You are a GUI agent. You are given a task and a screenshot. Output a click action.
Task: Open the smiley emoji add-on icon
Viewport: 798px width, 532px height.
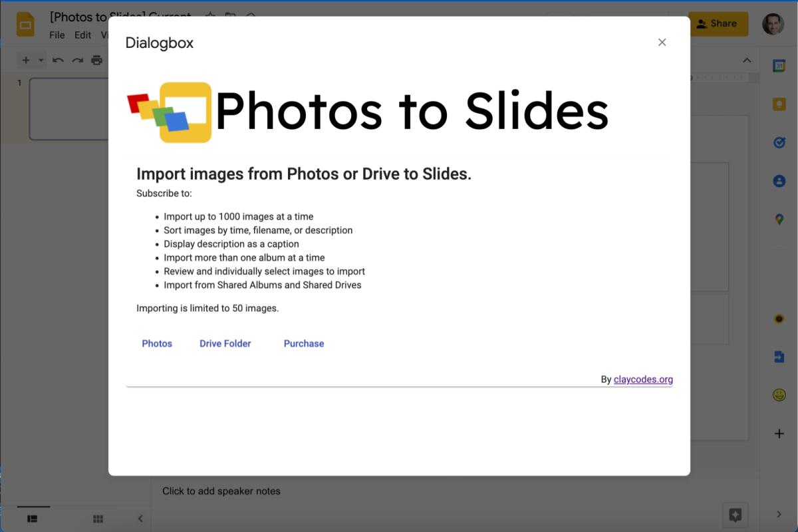(x=779, y=395)
